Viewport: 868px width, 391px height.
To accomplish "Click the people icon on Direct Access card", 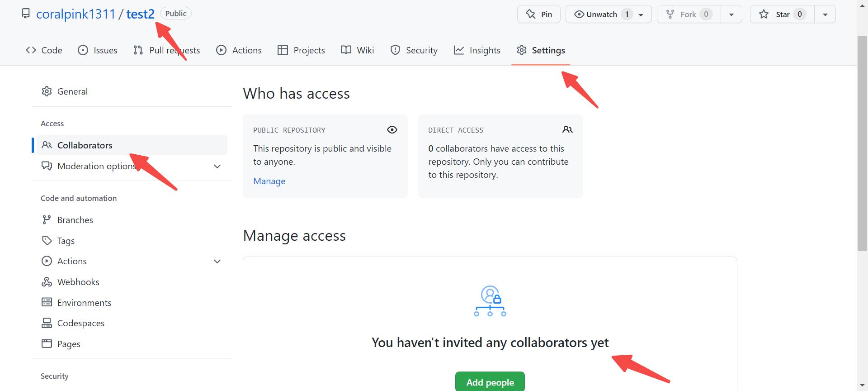I will pyautogui.click(x=567, y=130).
